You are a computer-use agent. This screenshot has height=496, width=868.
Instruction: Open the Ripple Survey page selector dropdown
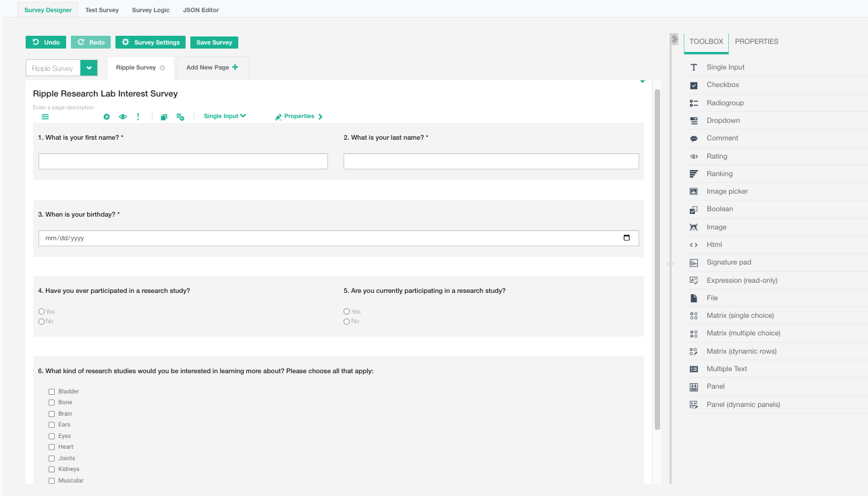(x=89, y=68)
